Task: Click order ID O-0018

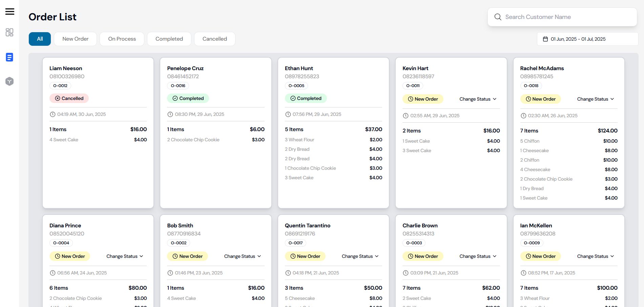Action: pos(531,86)
